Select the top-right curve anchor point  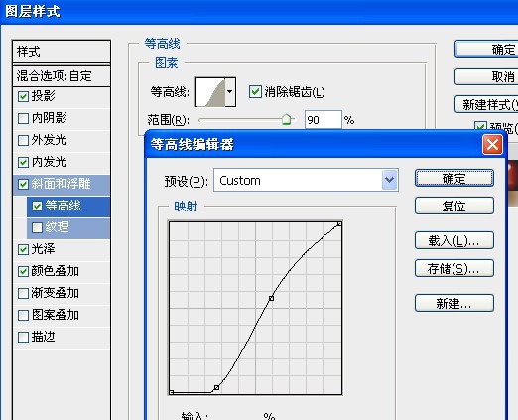click(339, 224)
